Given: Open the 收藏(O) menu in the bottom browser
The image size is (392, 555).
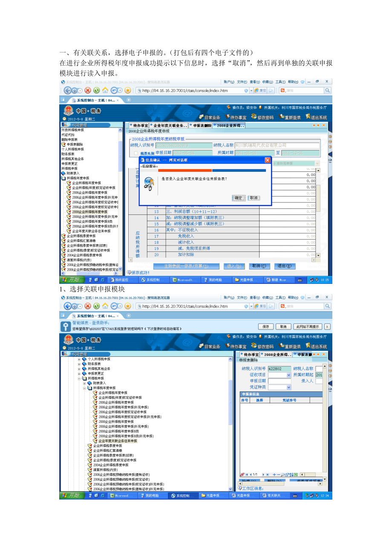Looking at the screenshot, I should 268,297.
